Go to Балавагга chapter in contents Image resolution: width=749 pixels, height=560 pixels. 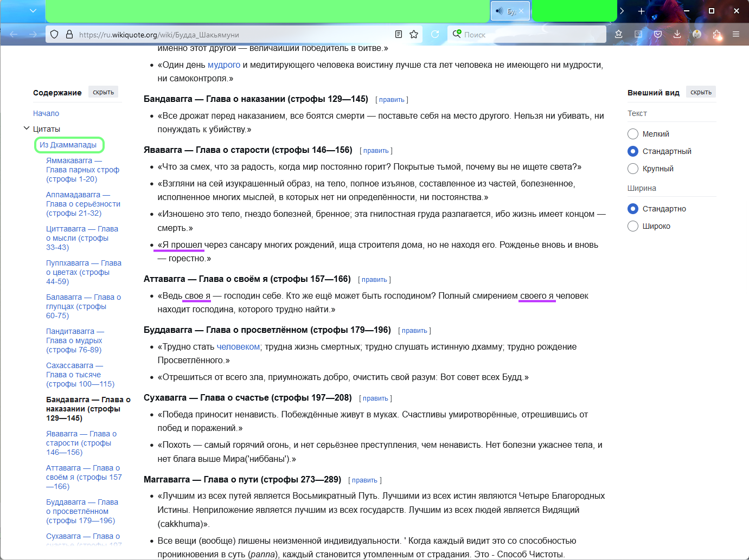[84, 306]
